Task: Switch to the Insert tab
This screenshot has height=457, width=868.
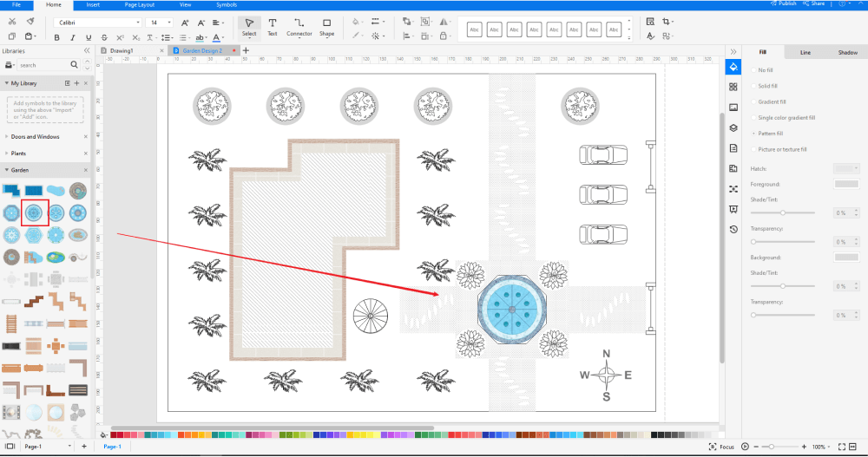Action: pyautogui.click(x=93, y=4)
